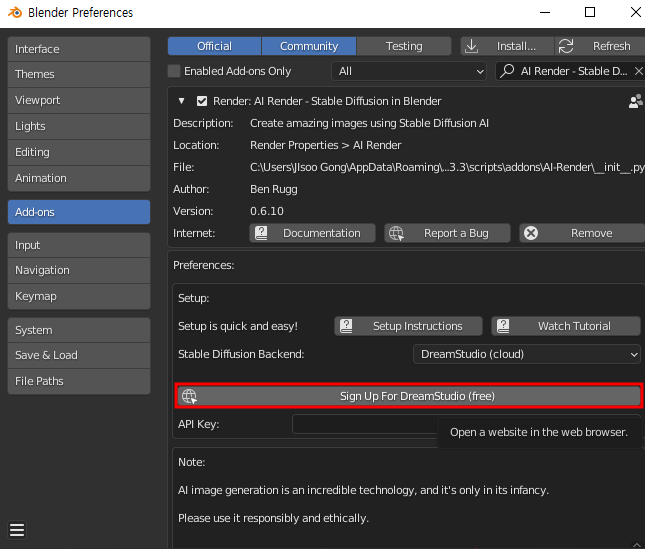Image resolution: width=645 pixels, height=549 pixels.
Task: Click the Install download arrow icon
Action: click(x=471, y=46)
